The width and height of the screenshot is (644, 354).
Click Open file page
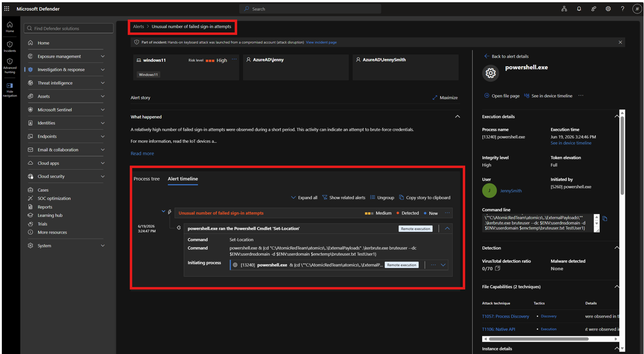tap(502, 96)
